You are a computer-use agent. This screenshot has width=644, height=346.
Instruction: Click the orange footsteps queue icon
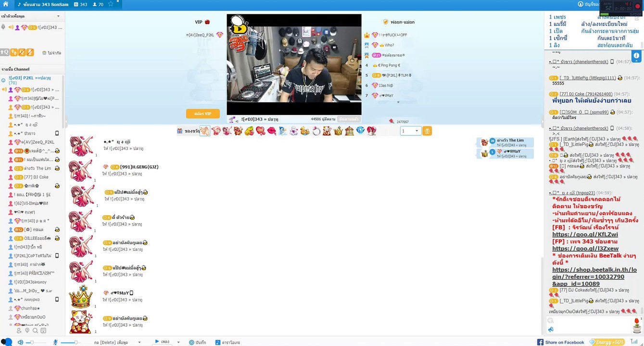(14, 52)
